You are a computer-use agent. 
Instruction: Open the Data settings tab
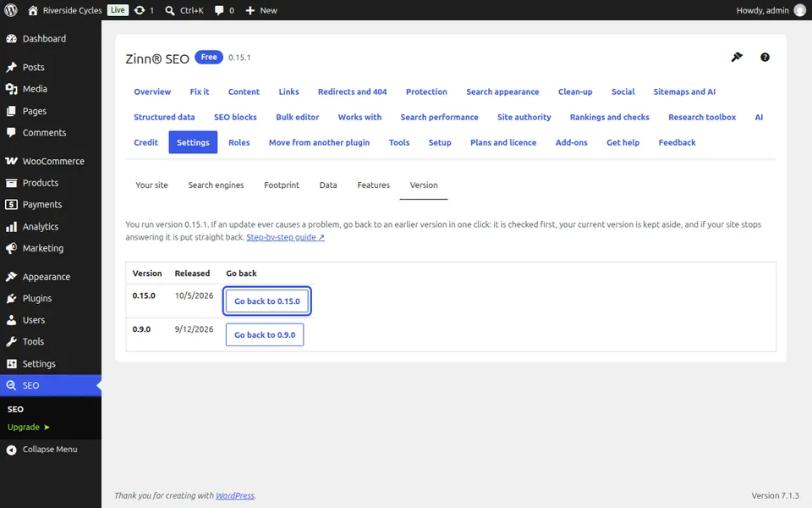point(328,185)
